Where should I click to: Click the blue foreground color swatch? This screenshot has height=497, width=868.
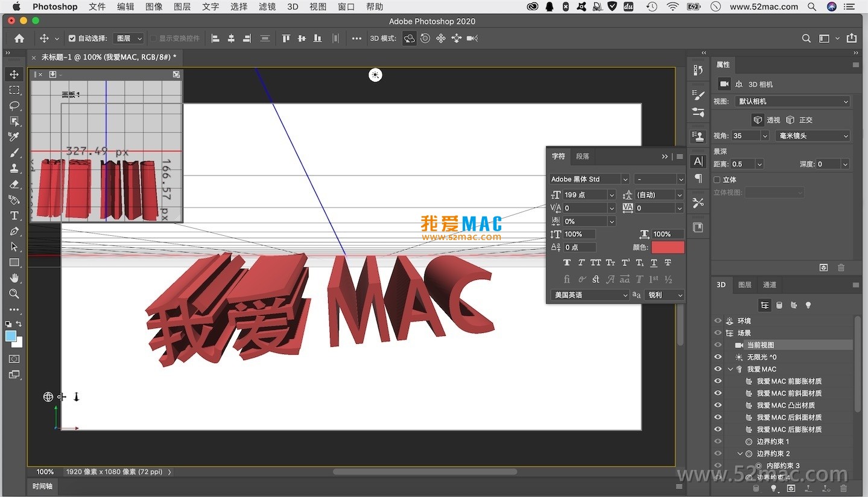coord(11,337)
